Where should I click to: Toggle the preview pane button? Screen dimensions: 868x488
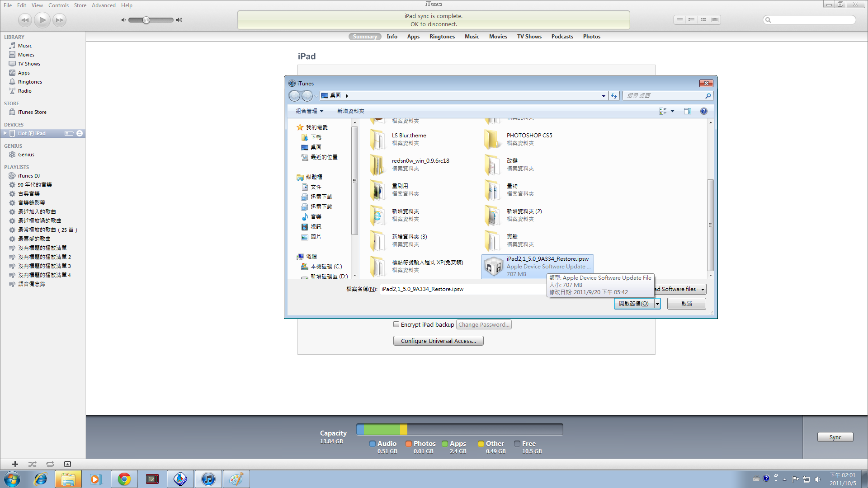pos(687,111)
